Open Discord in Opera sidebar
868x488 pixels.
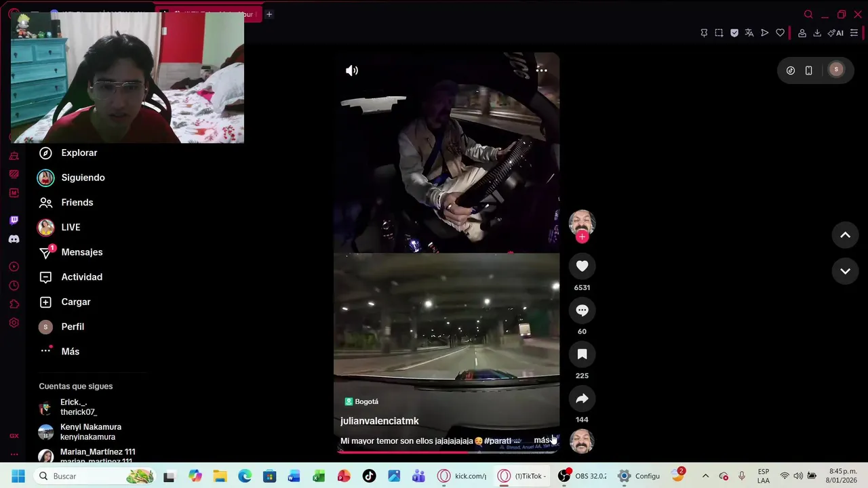[14, 239]
